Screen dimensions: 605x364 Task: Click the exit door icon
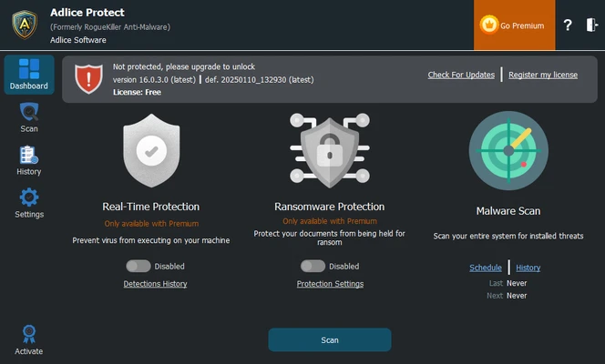(x=592, y=25)
